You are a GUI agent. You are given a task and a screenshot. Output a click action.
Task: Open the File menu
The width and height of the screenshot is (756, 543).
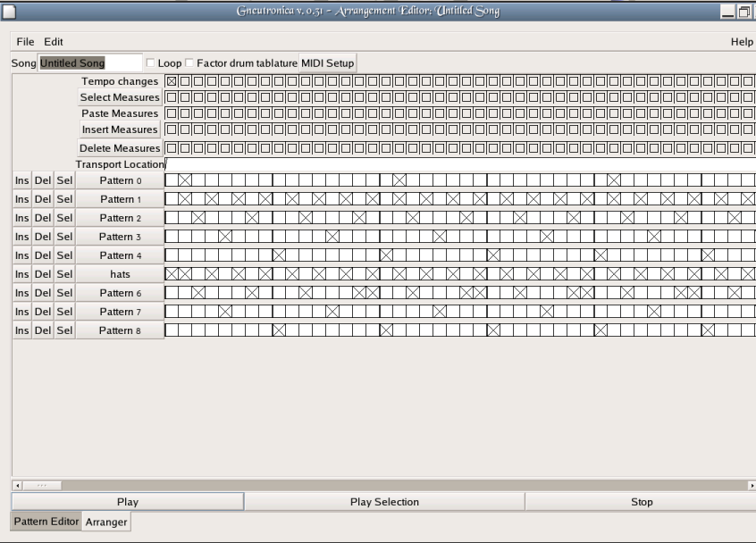25,42
